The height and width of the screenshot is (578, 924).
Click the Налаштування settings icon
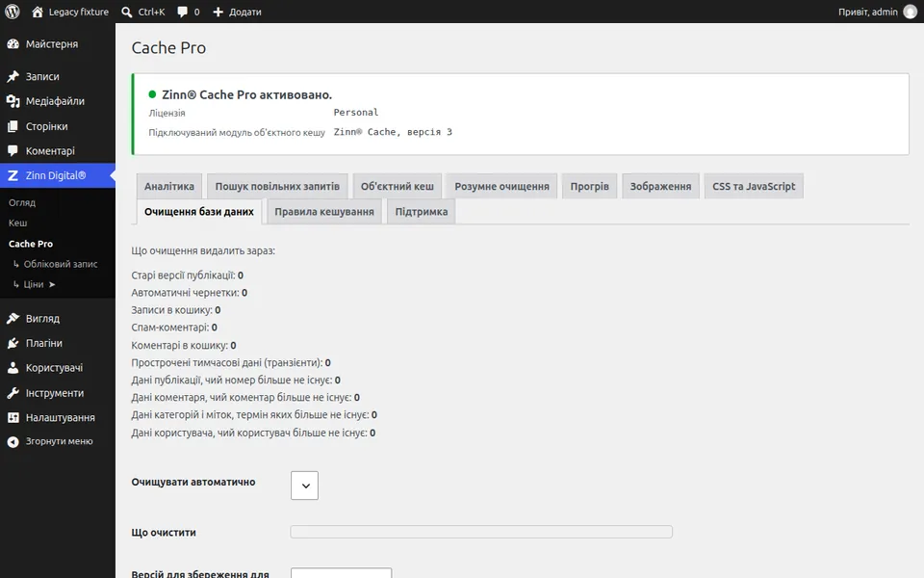13,417
